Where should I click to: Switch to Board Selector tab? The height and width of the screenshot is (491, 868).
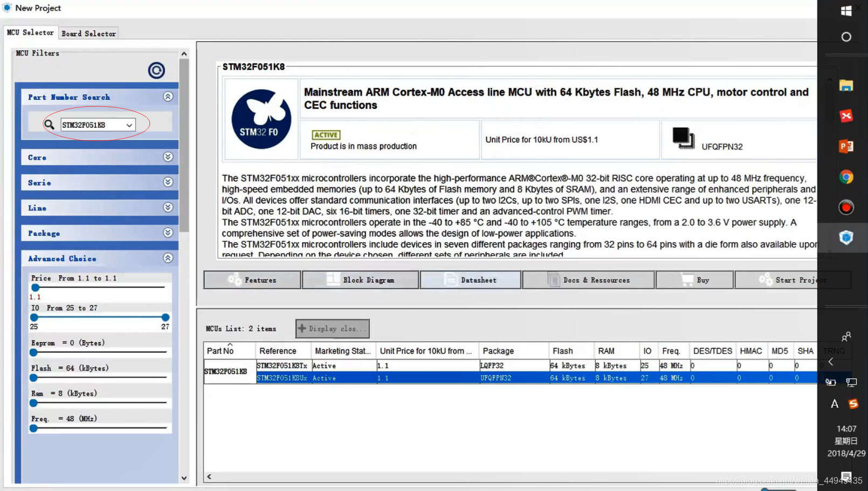88,33
